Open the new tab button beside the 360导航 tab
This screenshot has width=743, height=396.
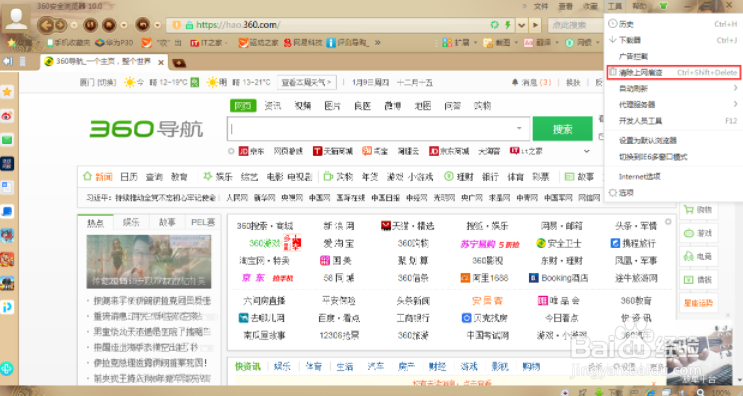[x=179, y=63]
